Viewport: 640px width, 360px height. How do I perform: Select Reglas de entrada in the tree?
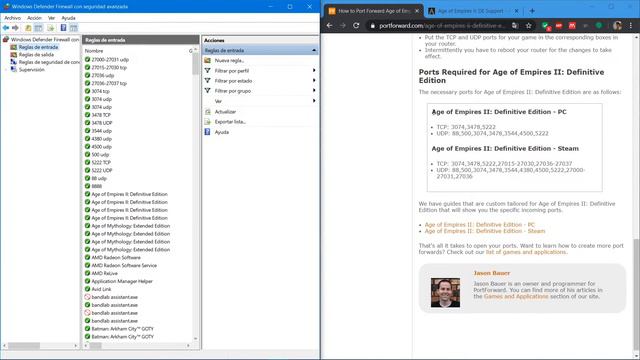click(x=38, y=47)
